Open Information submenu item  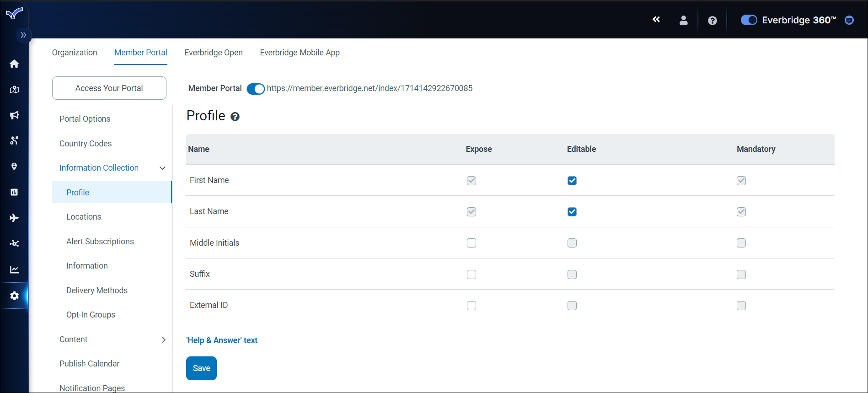click(87, 266)
